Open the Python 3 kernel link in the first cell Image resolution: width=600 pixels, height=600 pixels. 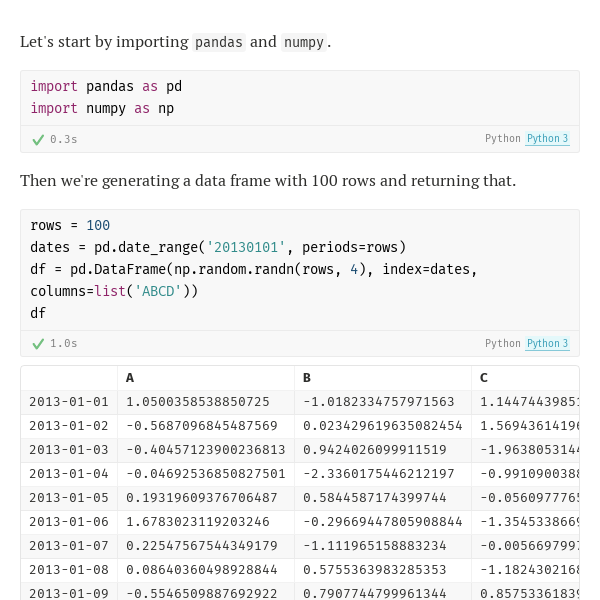[547, 139]
